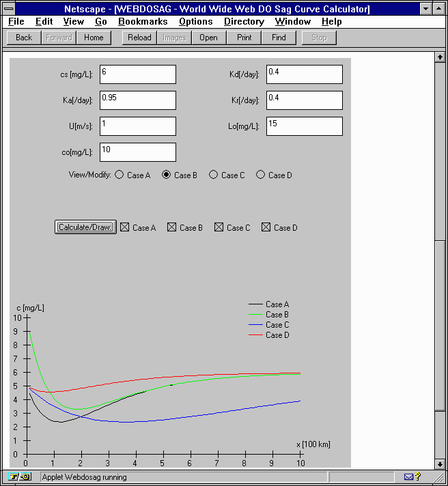Click the Ka[/day] input field
Image resolution: width=448 pixels, height=486 pixels.
(x=137, y=100)
